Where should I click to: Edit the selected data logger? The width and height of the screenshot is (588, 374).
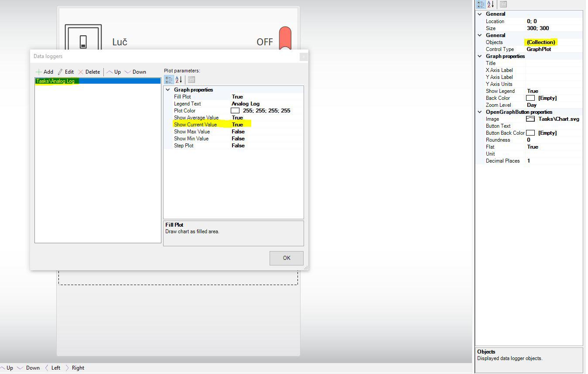[x=66, y=72]
